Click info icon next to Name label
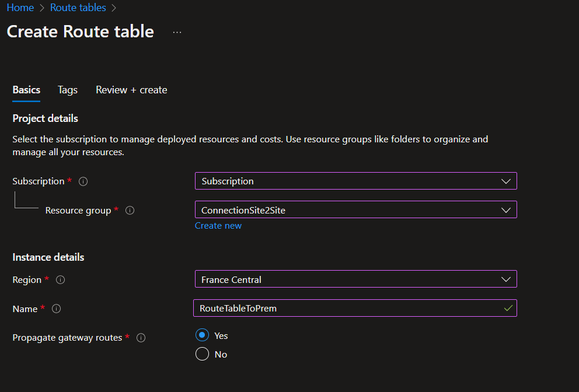Image resolution: width=579 pixels, height=392 pixels. [56, 309]
